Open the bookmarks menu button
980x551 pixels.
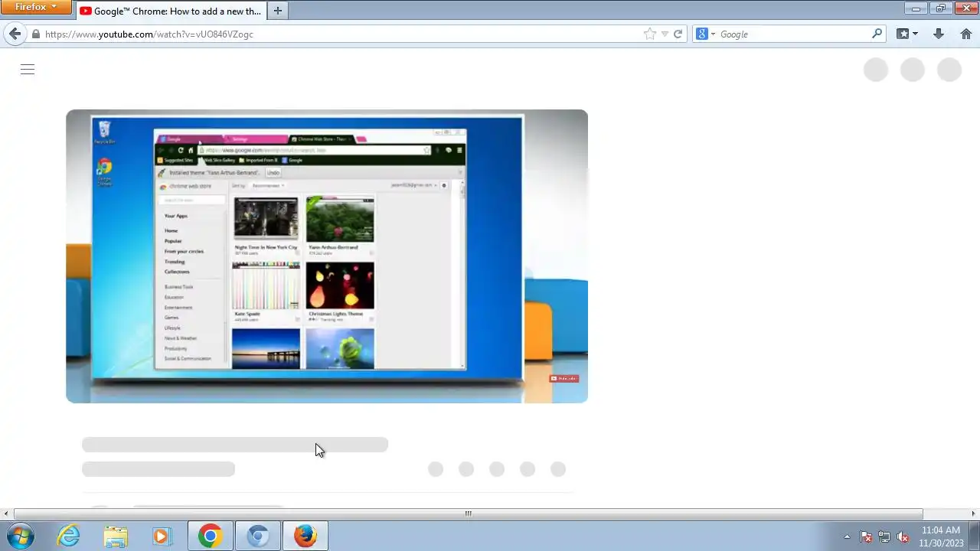[907, 34]
